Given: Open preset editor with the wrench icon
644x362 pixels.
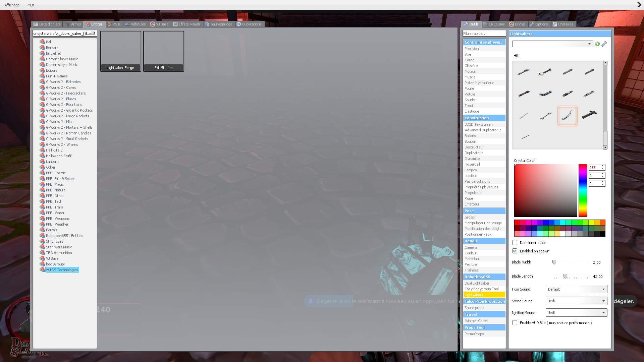Looking at the screenshot, I should (x=604, y=44).
